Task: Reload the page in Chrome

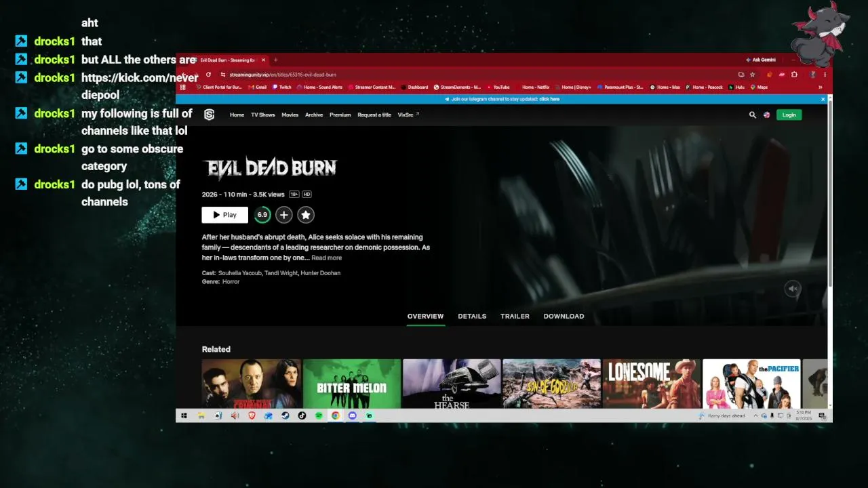Action: pyautogui.click(x=208, y=75)
